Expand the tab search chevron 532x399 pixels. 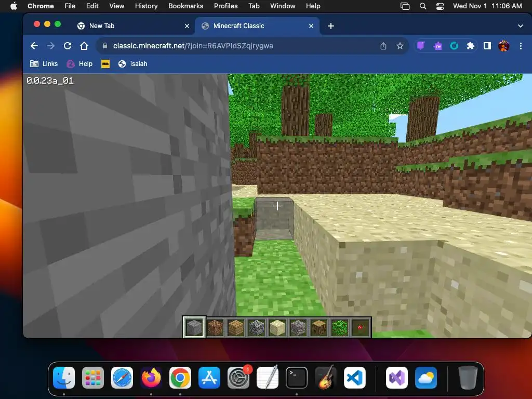pos(521,26)
